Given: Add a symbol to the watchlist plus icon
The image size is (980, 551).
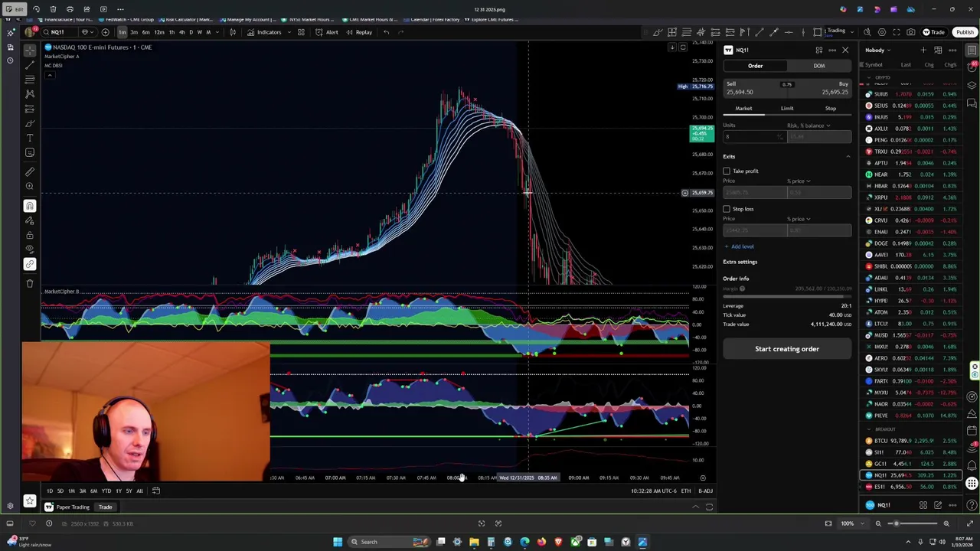Looking at the screenshot, I should (923, 50).
